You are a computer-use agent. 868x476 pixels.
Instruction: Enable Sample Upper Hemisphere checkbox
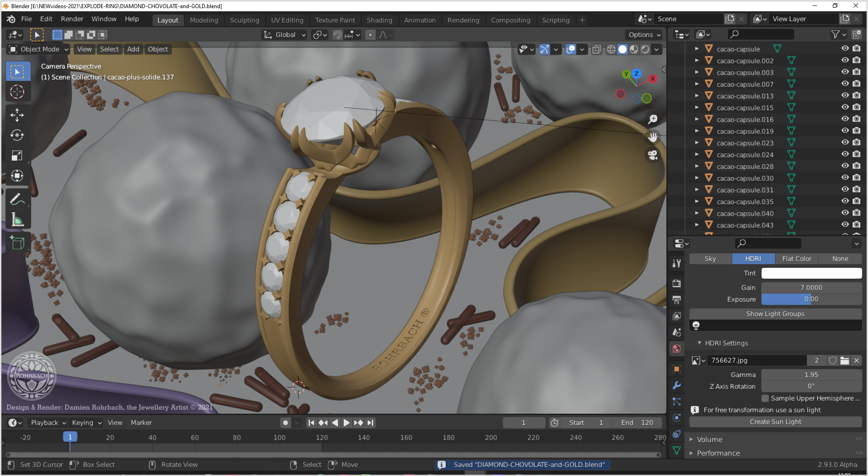click(x=765, y=398)
